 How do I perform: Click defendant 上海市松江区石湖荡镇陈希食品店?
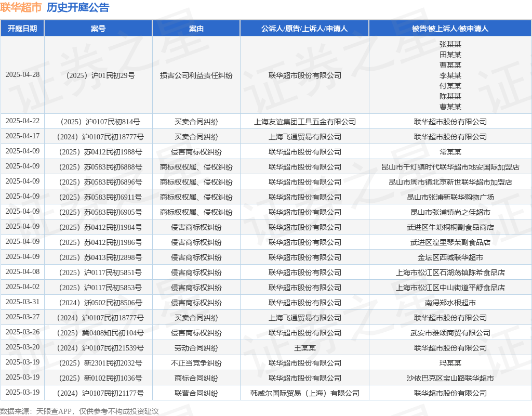(450, 272)
